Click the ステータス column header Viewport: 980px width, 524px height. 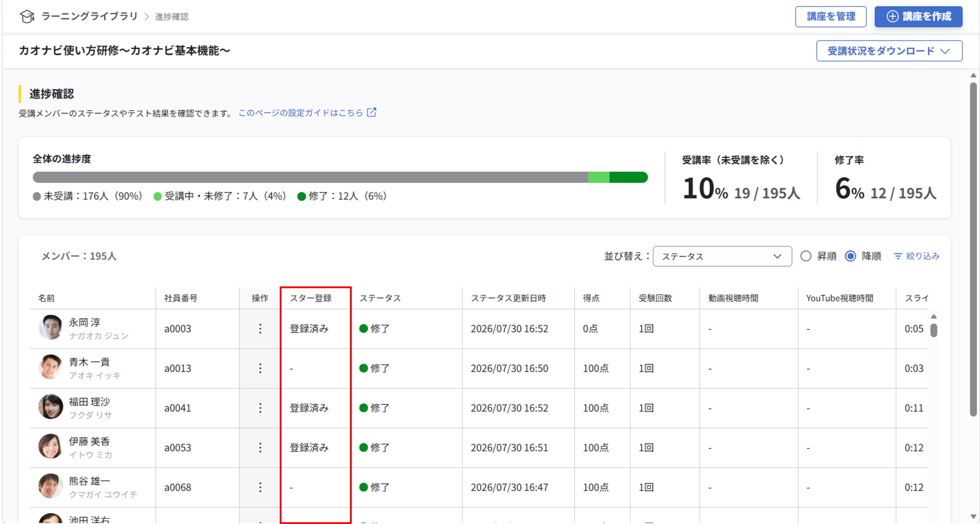[380, 298]
